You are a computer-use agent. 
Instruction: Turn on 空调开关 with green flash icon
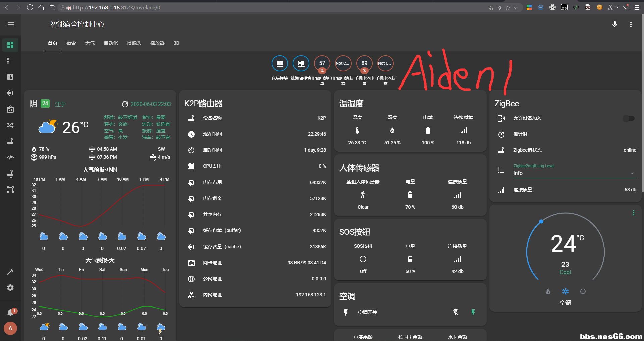[473, 313]
